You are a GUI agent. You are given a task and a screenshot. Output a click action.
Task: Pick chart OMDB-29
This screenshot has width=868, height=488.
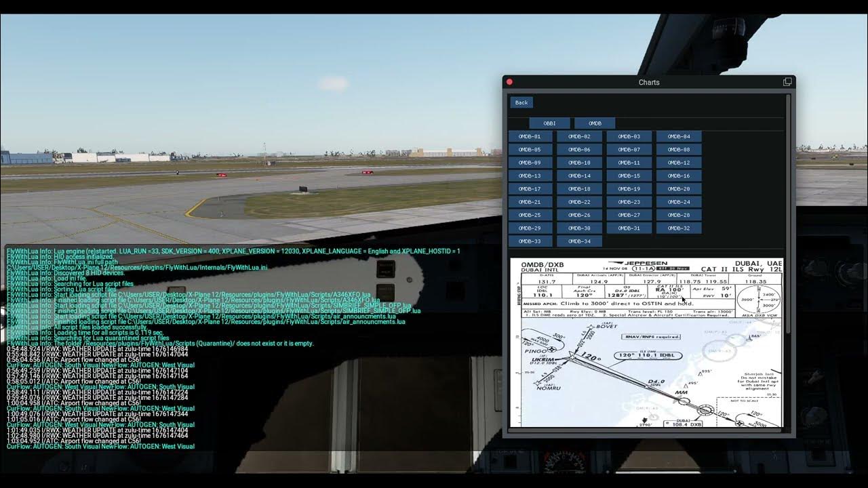(530, 228)
